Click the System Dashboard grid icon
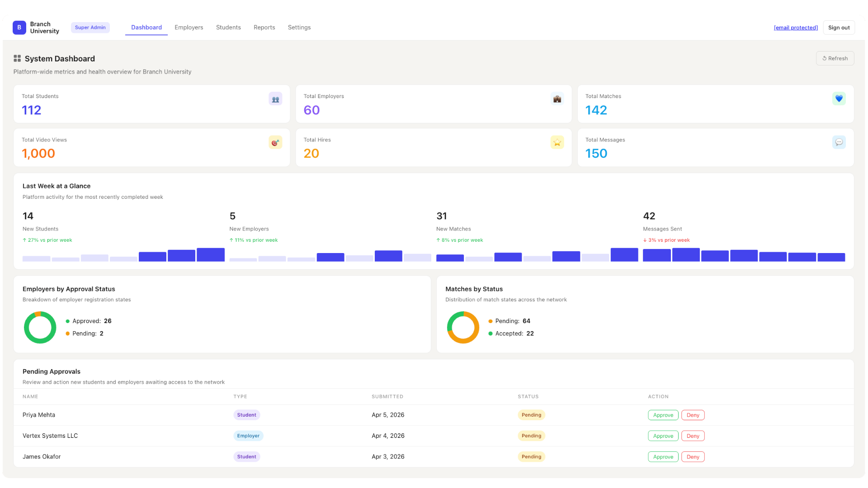 pyautogui.click(x=17, y=58)
